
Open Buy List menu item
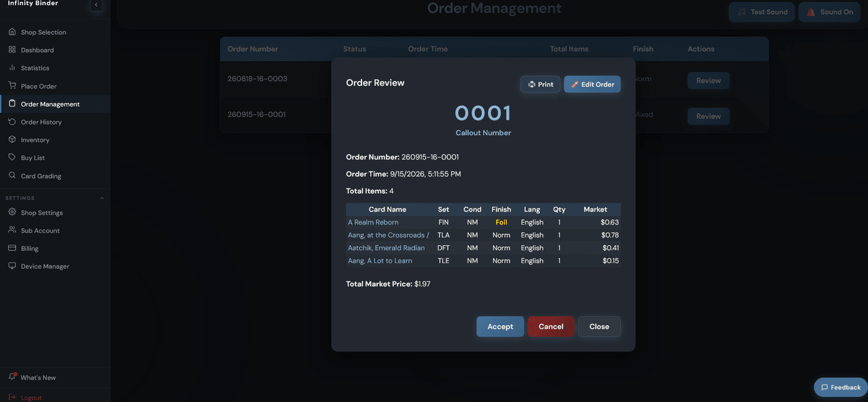point(55,158)
